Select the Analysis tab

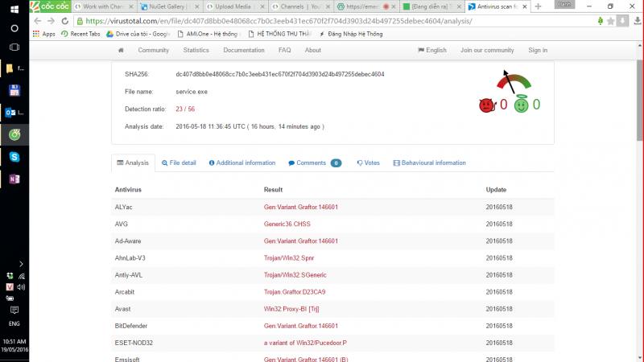[133, 163]
